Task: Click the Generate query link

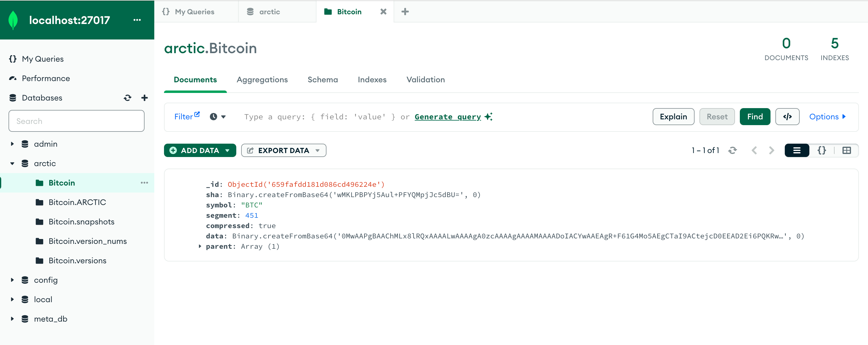Action: 447,117
